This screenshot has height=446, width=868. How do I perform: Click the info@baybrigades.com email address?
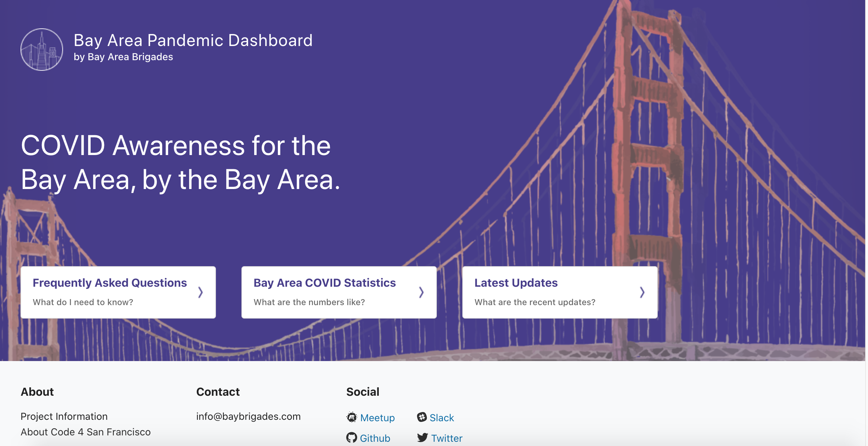249,416
